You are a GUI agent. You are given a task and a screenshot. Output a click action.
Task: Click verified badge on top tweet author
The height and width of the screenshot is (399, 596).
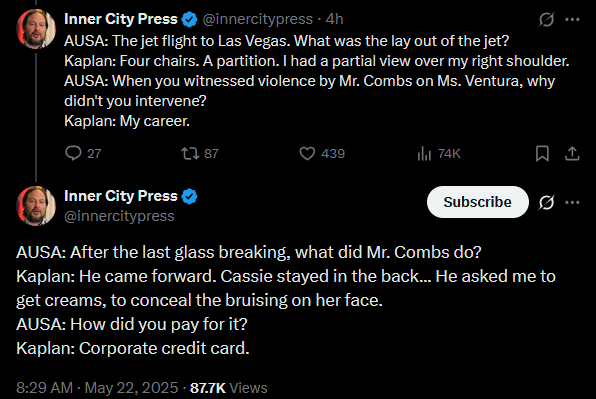click(x=189, y=19)
